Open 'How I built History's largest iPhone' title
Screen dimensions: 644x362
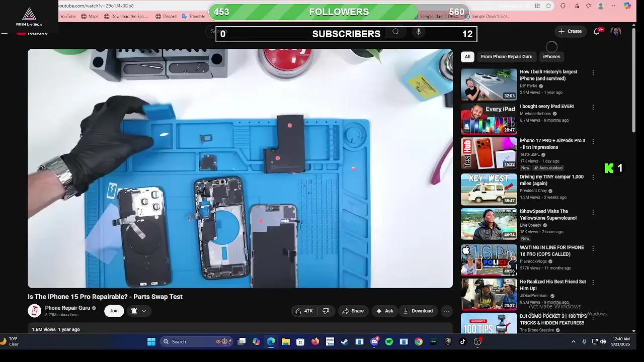pyautogui.click(x=548, y=75)
